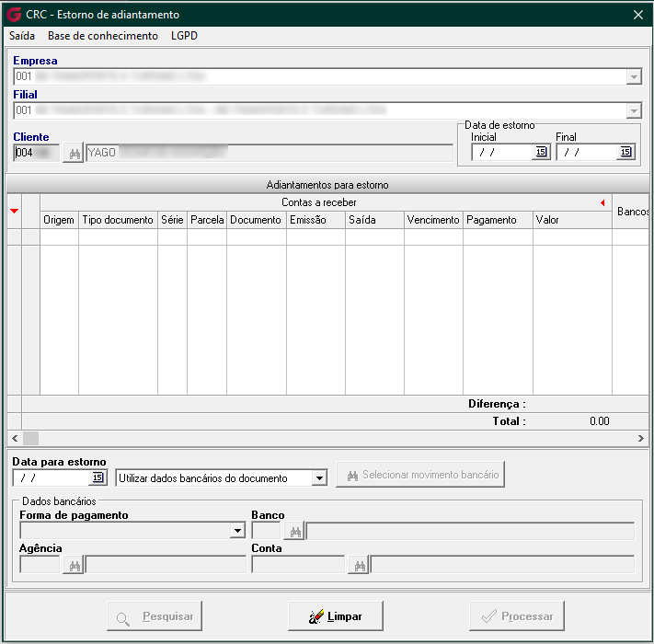Focus the Data de estorno Final field
The image size is (654, 644).
pos(588,152)
